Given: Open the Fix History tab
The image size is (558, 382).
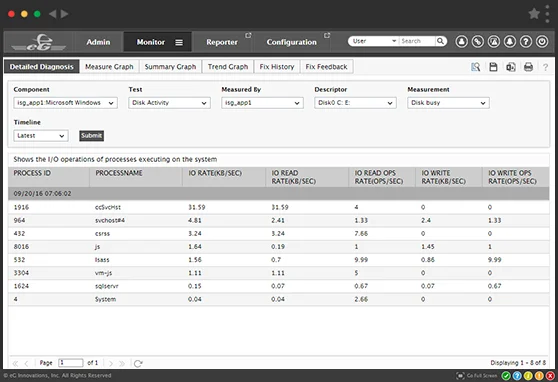Looking at the screenshot, I should click(277, 67).
